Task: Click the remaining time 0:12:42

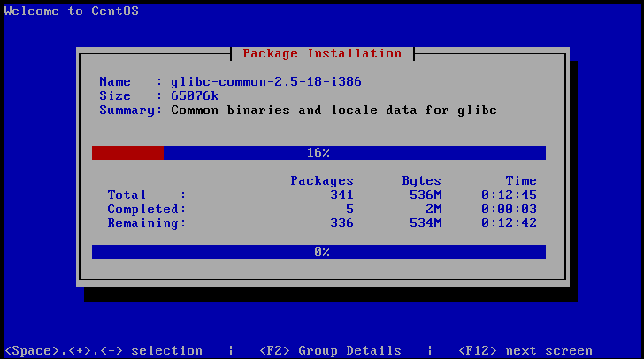Action: point(509,223)
